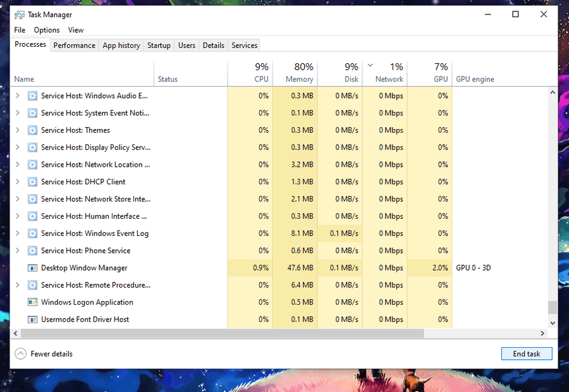Open the Details tab

point(214,46)
